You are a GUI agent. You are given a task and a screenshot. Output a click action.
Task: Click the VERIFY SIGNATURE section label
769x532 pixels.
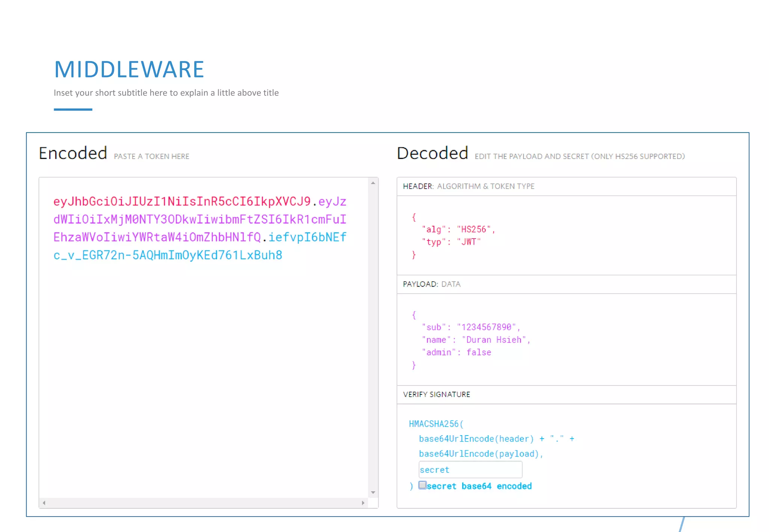pos(436,394)
